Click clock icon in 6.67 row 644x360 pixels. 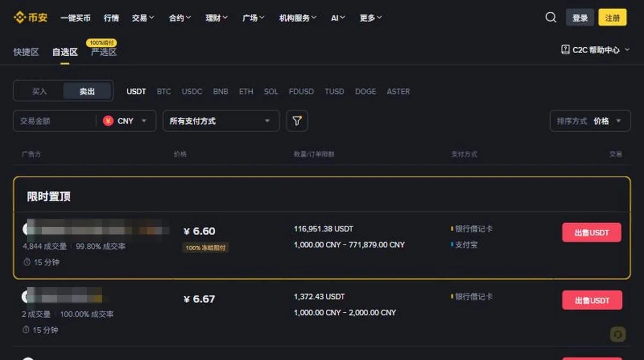point(26,330)
